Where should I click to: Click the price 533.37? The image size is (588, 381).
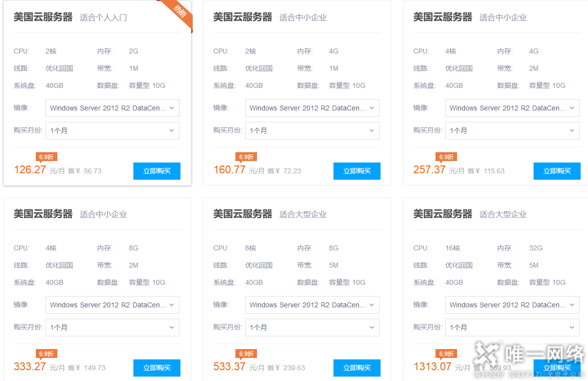230,366
